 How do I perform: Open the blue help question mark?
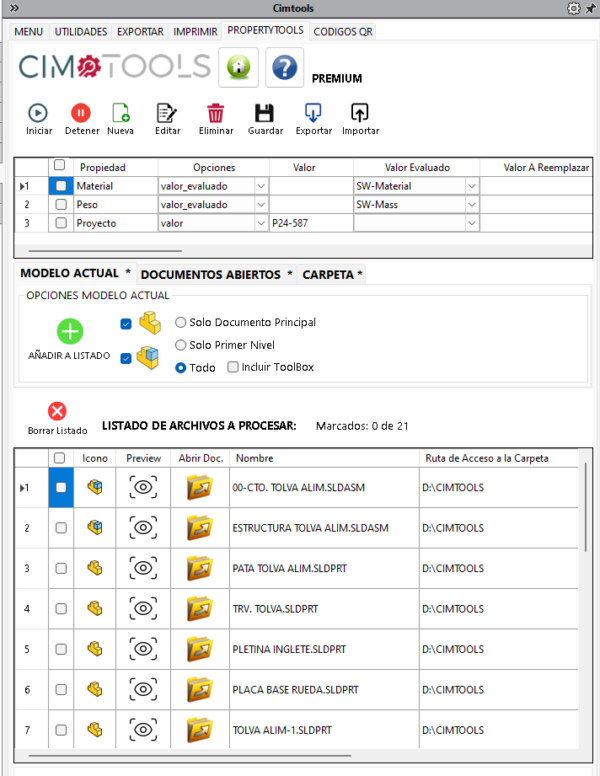click(285, 67)
